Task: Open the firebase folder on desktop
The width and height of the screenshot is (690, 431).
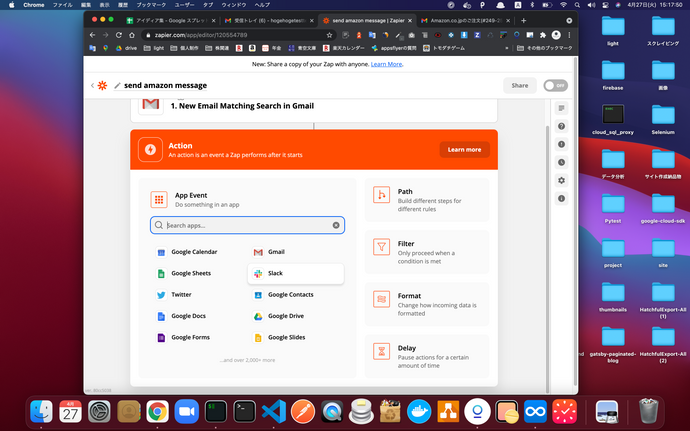Action: (x=613, y=75)
